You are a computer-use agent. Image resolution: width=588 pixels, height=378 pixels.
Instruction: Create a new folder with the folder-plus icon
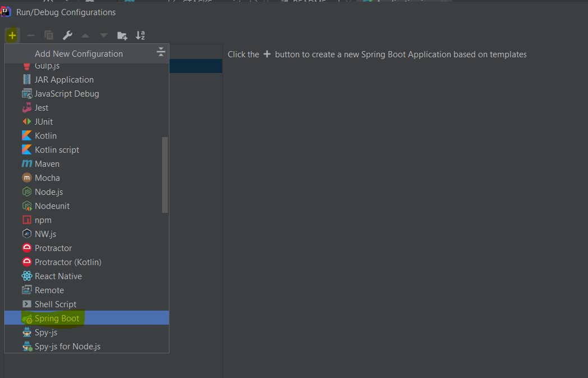click(122, 35)
